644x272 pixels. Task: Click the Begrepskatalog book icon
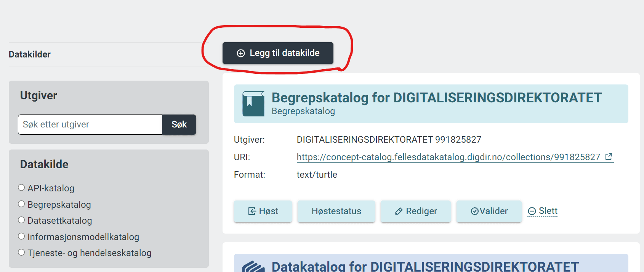coord(253,104)
